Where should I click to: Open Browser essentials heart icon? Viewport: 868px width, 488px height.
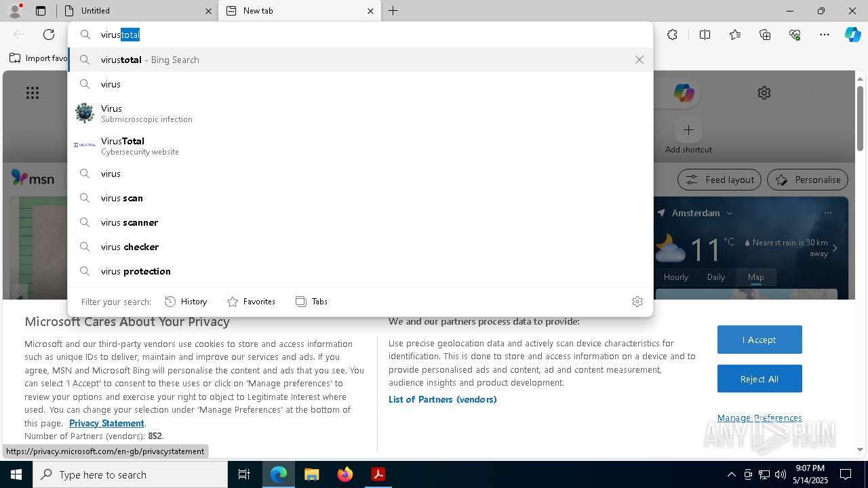(x=795, y=35)
